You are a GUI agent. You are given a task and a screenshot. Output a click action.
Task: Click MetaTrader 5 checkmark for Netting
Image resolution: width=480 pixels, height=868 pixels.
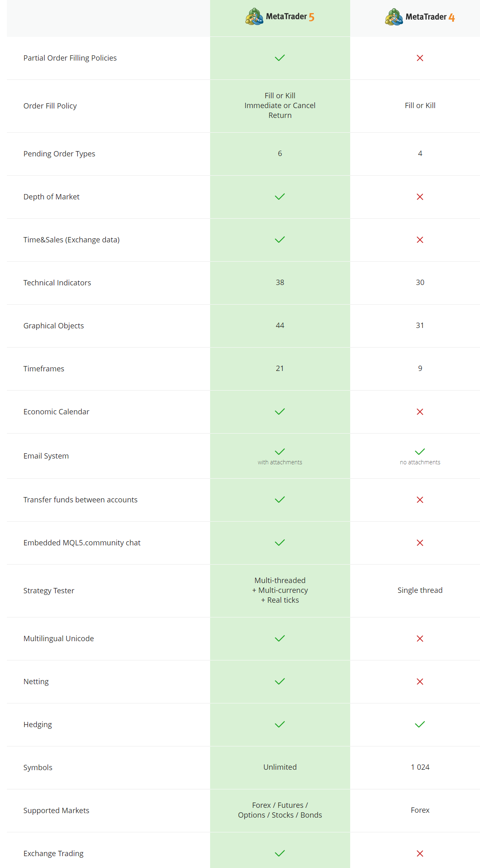[280, 682]
